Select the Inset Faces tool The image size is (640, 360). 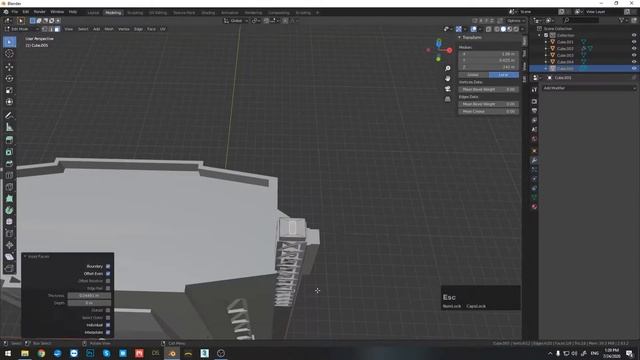pyautogui.click(x=9, y=152)
